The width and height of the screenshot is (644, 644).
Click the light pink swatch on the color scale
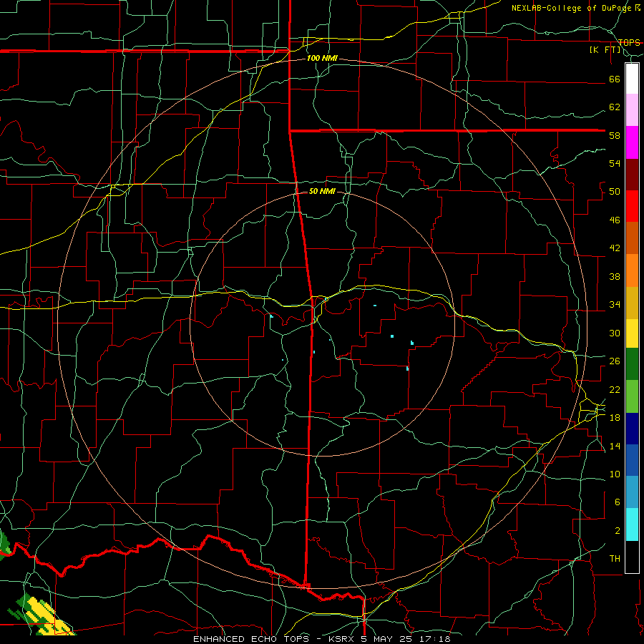point(632,109)
